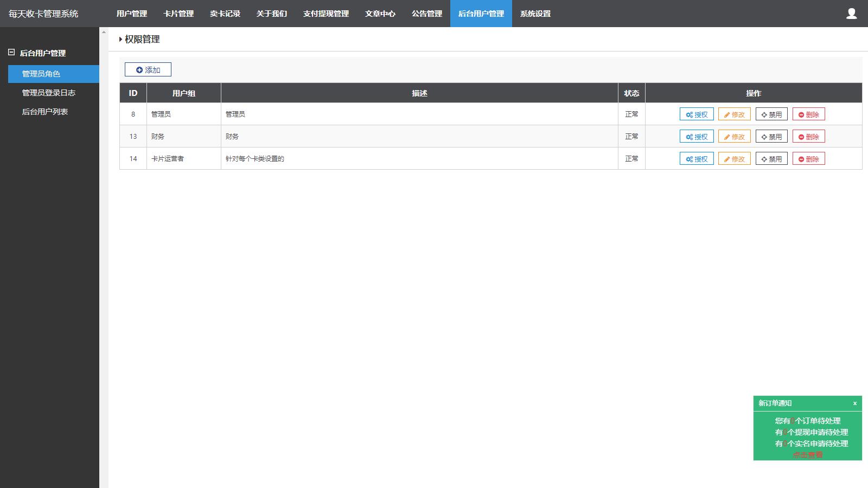This screenshot has width=868, height=488.
Task: Switch to the 卡片管理 top menu
Action: (x=178, y=14)
